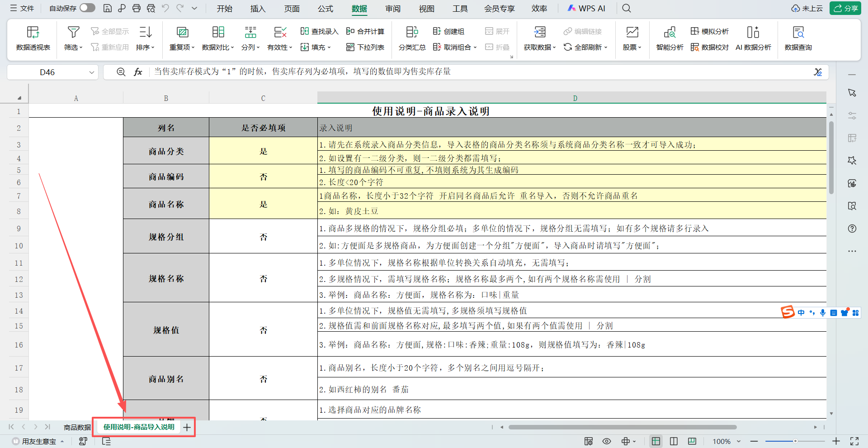
Task: Click the 数据对比 compare icon
Action: (218, 32)
